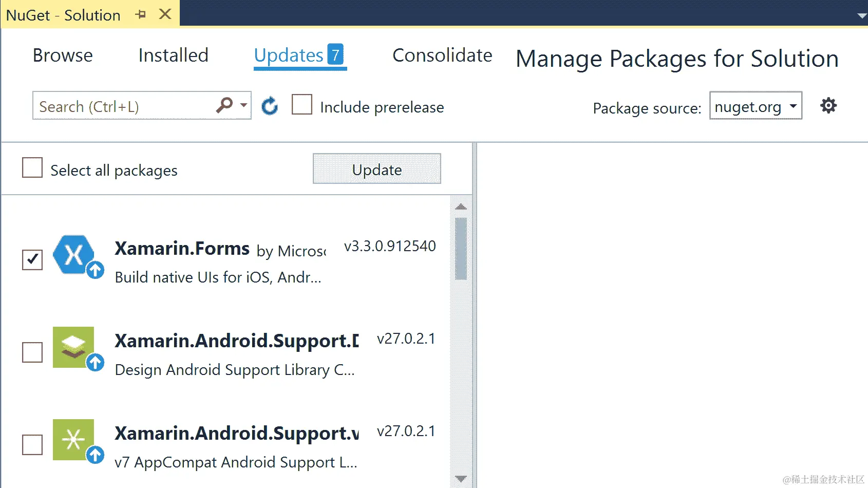The image size is (868, 488).
Task: Click the Xamarin.Android.Support.Design package icon
Action: 73,347
